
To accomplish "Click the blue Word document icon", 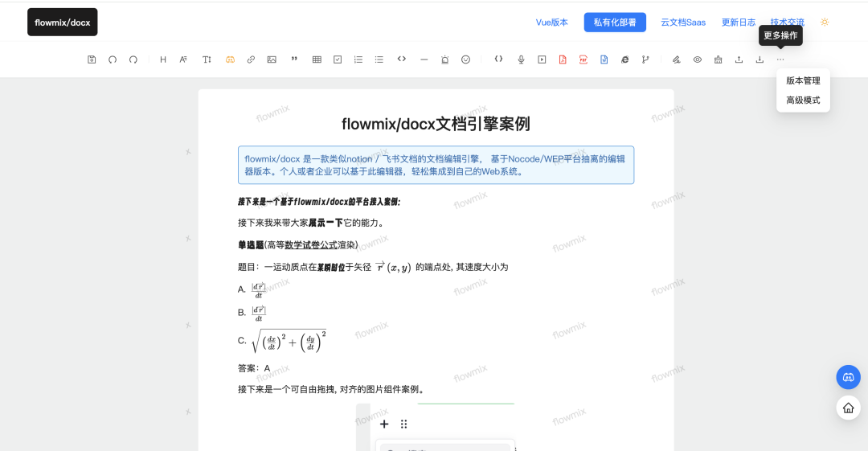I will 604,59.
